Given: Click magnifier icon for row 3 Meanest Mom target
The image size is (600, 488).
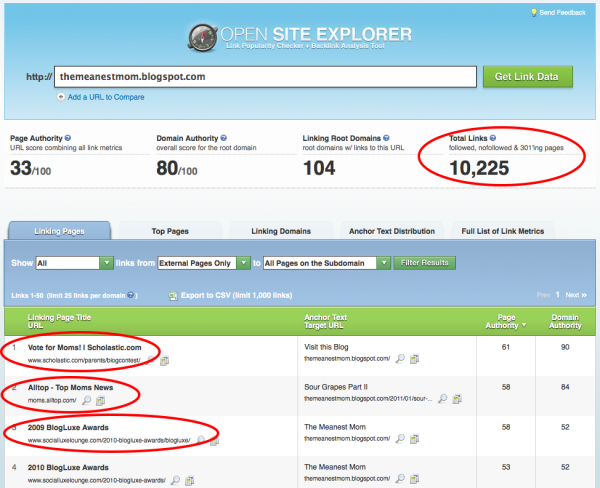Looking at the screenshot, I should (x=400, y=439).
